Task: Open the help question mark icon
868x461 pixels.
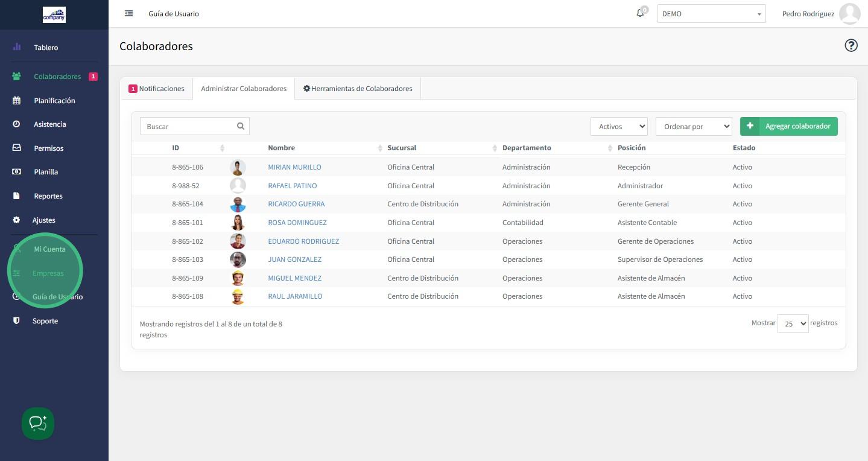Action: tap(851, 46)
